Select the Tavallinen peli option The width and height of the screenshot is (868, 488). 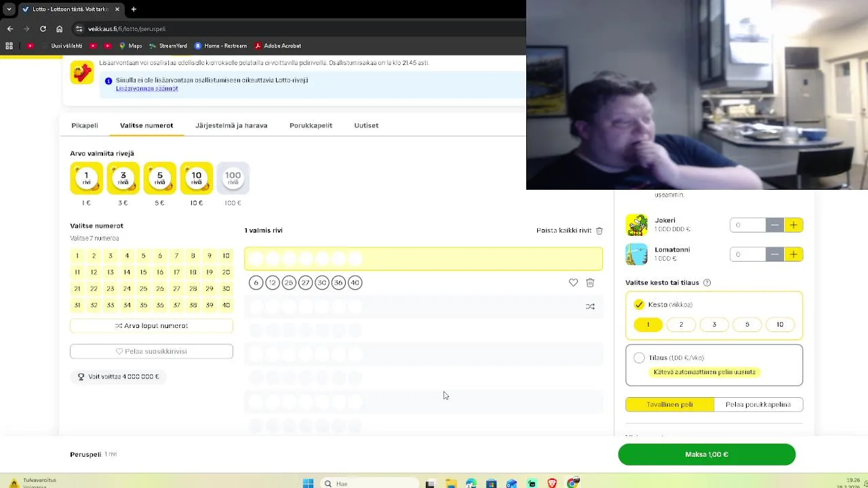pyautogui.click(x=669, y=405)
